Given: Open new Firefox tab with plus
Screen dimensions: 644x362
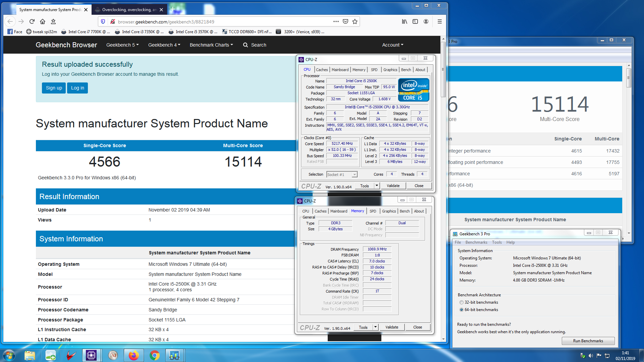Looking at the screenshot, I should point(172,9).
